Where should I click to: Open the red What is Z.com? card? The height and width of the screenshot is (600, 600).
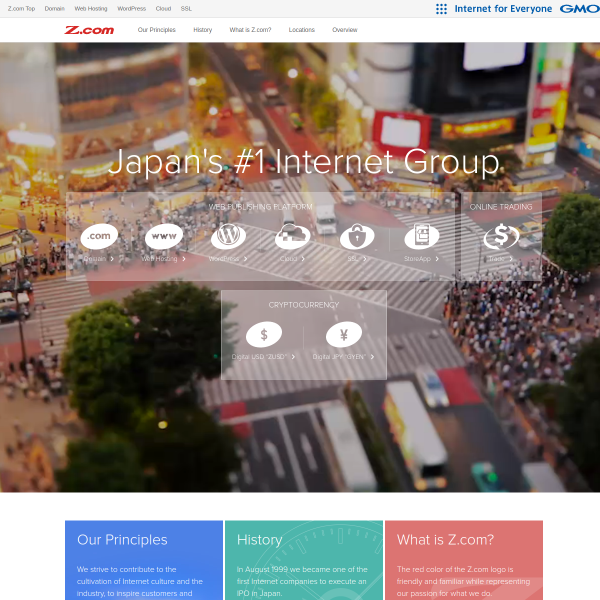click(x=464, y=560)
